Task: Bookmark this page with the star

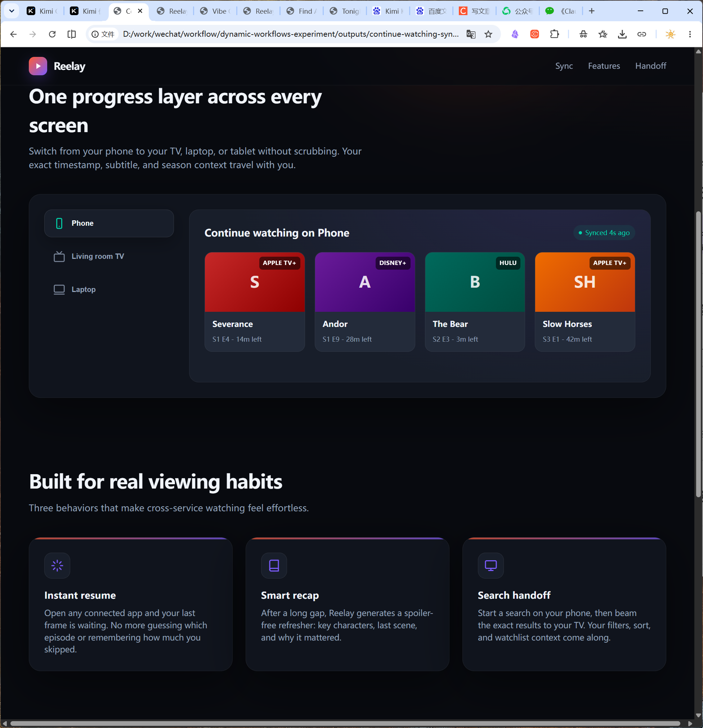Action: 488,34
